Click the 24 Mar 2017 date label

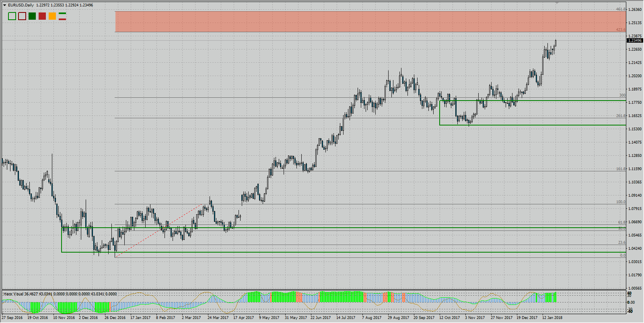click(218, 318)
